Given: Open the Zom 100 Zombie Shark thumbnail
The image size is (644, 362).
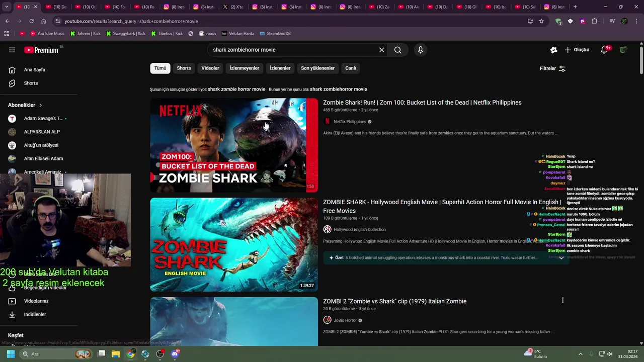Looking at the screenshot, I should (234, 145).
